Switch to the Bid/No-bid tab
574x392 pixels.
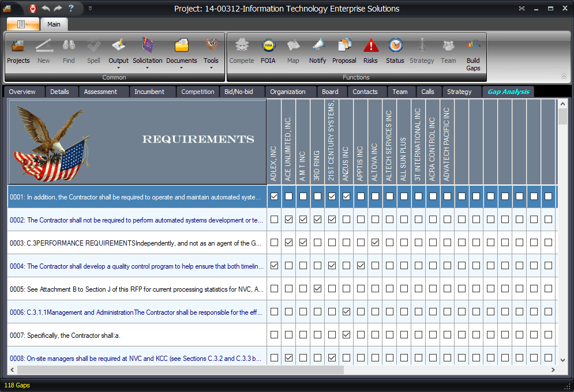242,92
